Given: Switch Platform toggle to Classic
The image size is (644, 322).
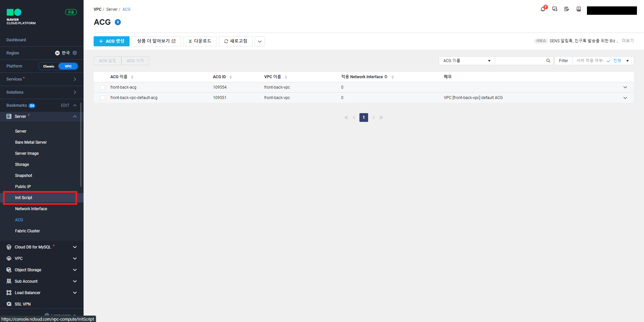Looking at the screenshot, I should pos(49,66).
